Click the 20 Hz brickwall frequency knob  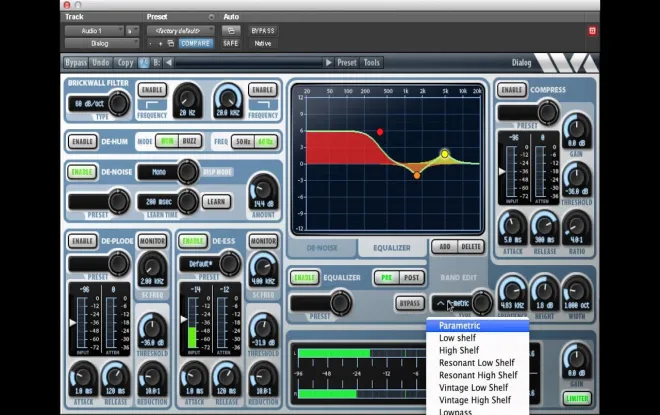coord(187,100)
